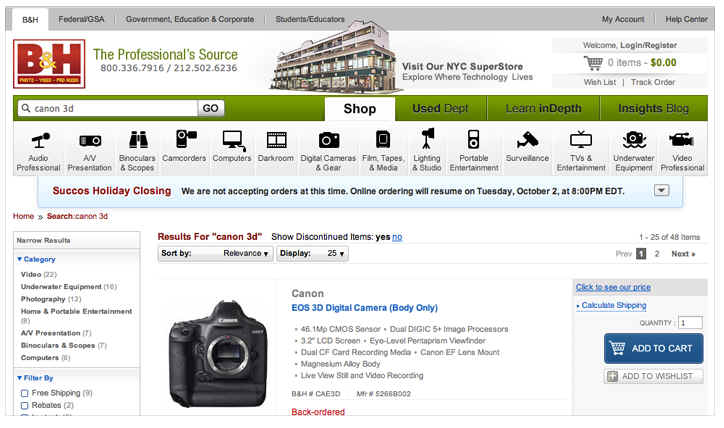Select the Federal/GSA top tab
This screenshot has width=724, height=428.
click(x=81, y=19)
